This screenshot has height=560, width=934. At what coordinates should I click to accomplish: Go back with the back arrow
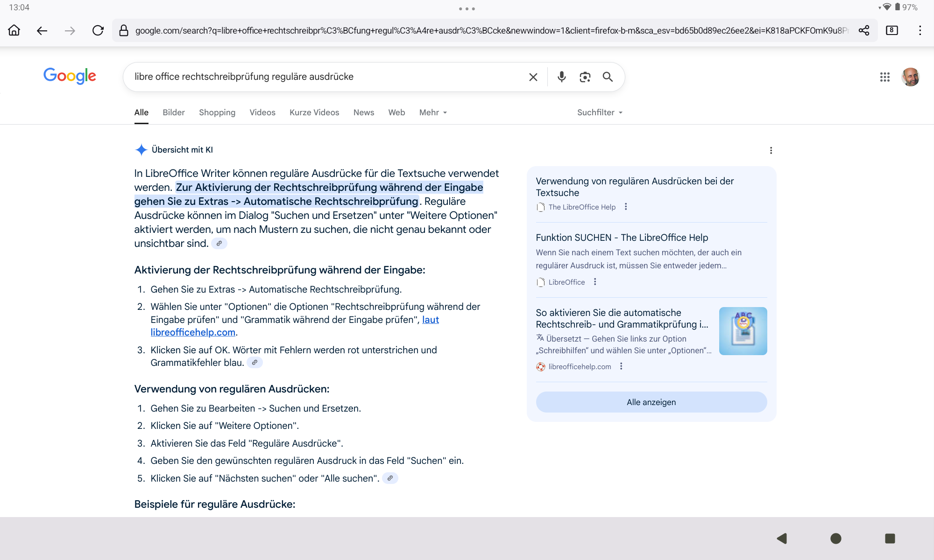[x=42, y=30]
